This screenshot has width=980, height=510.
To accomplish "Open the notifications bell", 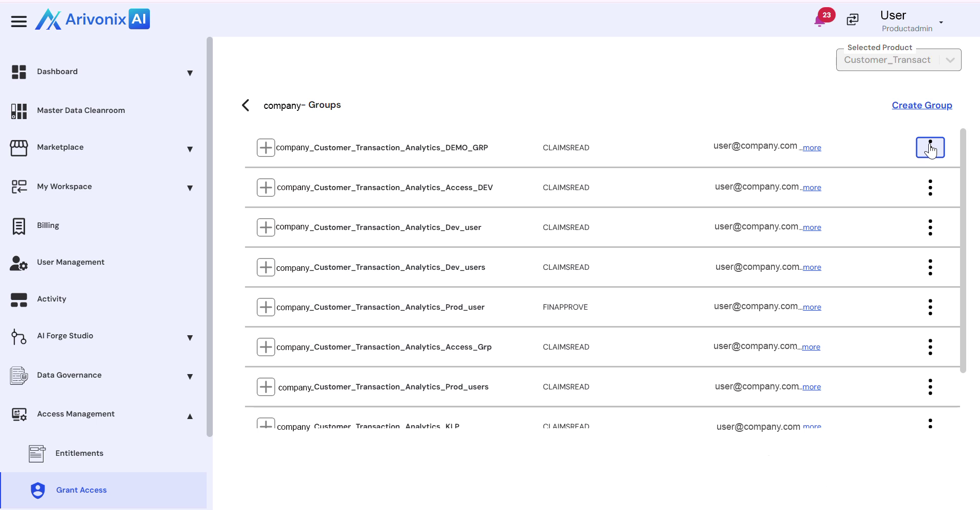I will click(820, 20).
